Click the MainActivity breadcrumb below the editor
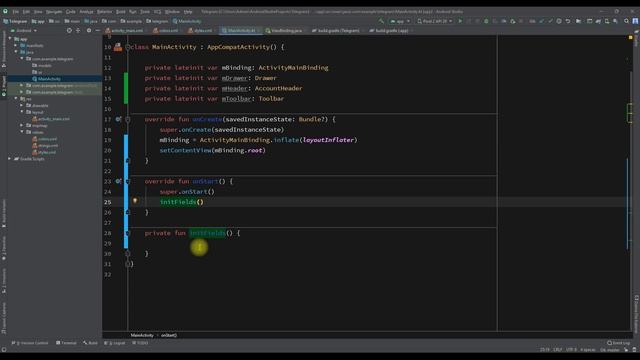The width and height of the screenshot is (640, 360). coord(142,335)
